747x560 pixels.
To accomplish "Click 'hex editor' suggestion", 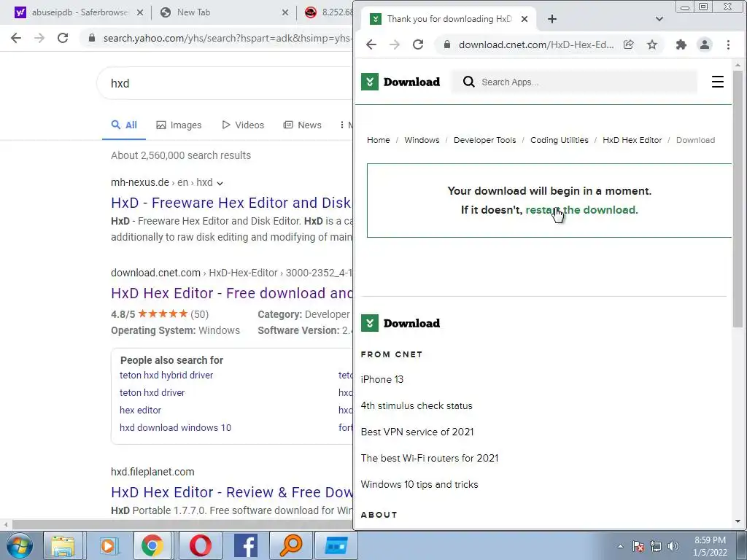I will pos(140,411).
